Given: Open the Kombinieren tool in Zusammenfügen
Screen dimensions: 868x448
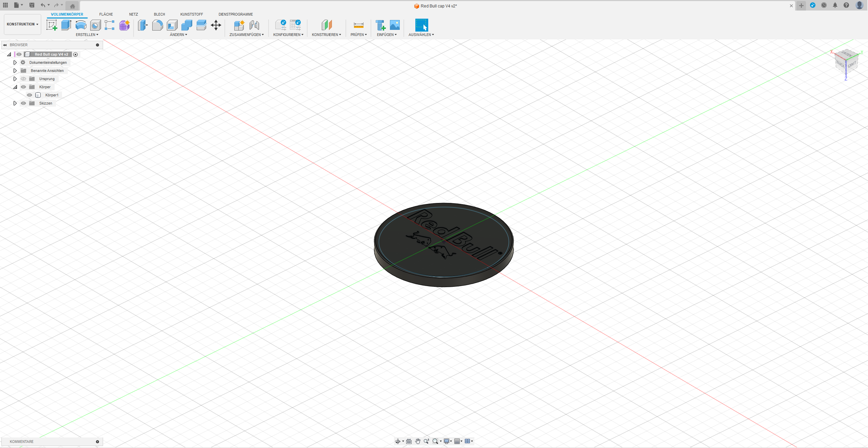Looking at the screenshot, I should pyautogui.click(x=239, y=25).
